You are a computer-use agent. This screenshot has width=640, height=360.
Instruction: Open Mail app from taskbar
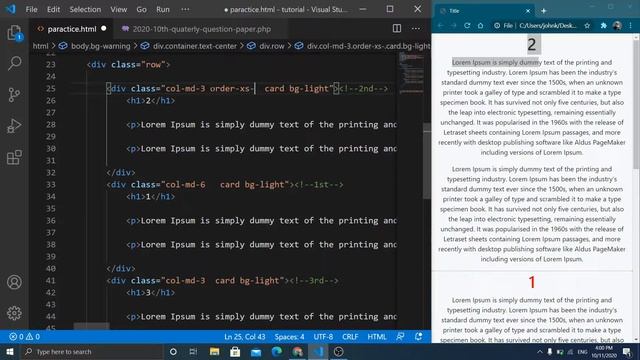(256, 351)
